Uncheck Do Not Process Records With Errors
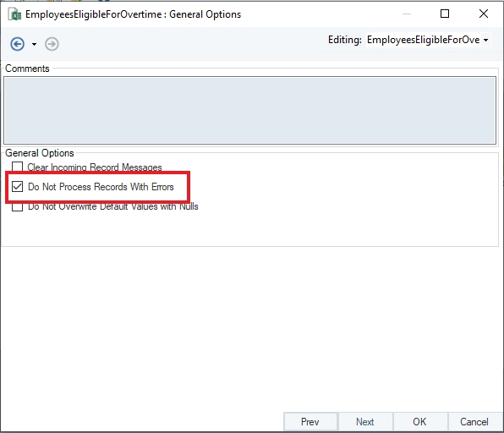 click(x=18, y=186)
